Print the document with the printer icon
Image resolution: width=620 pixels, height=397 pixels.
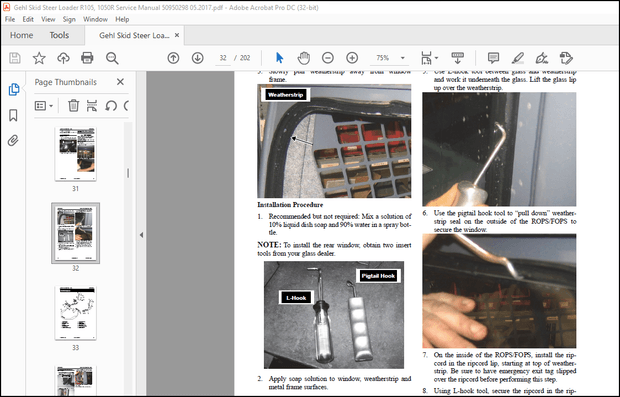click(87, 58)
